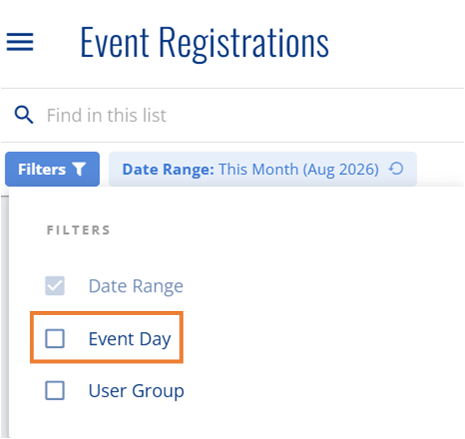Screen dimensions: 465x439
Task: Collapse the Filters dropdown via Filters text
Action: pos(42,169)
